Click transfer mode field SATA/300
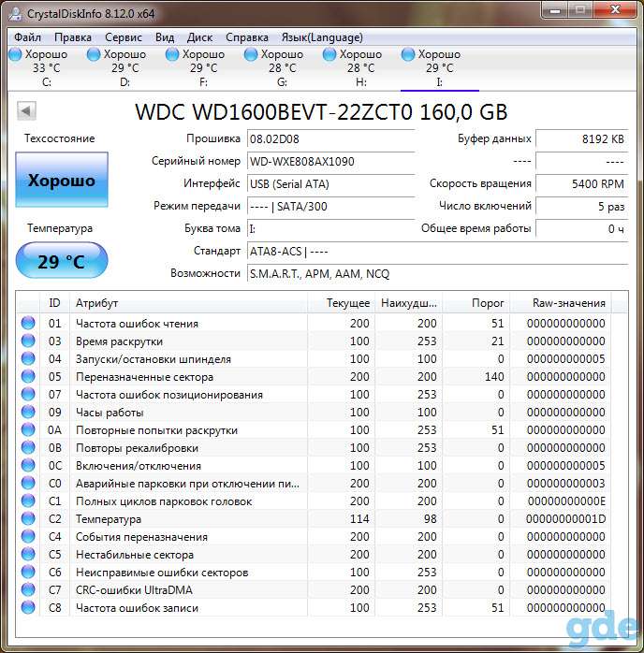 [x=330, y=207]
